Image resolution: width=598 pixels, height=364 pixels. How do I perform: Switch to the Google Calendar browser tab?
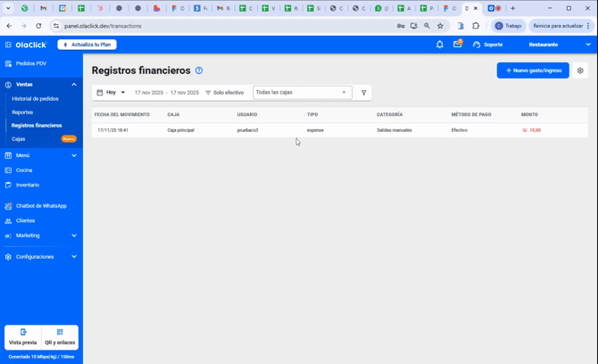click(x=62, y=8)
